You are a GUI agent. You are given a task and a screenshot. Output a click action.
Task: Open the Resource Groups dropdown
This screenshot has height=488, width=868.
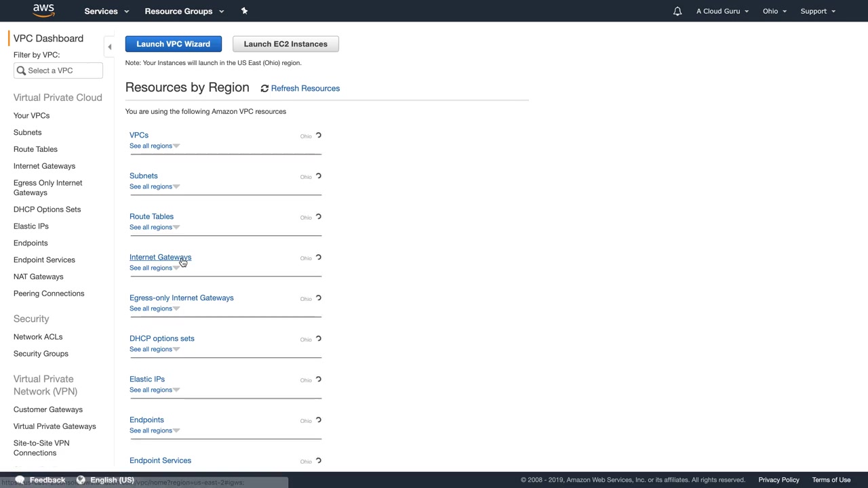[x=184, y=11]
